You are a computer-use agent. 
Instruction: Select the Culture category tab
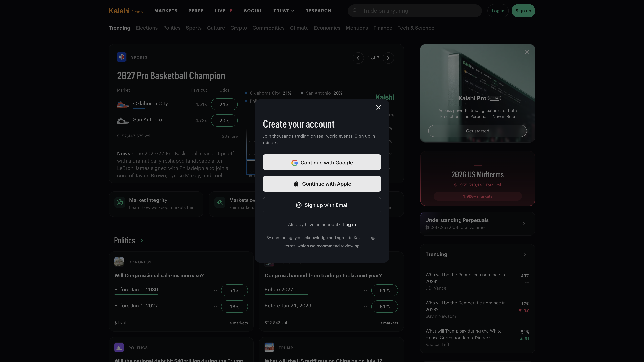[216, 28]
